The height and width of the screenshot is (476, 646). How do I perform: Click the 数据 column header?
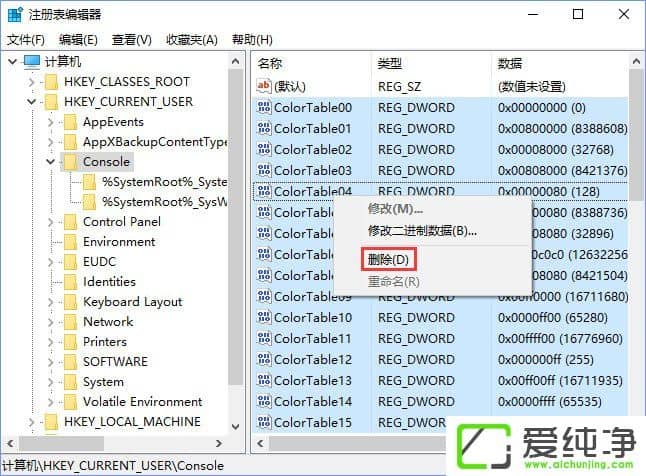[560, 63]
